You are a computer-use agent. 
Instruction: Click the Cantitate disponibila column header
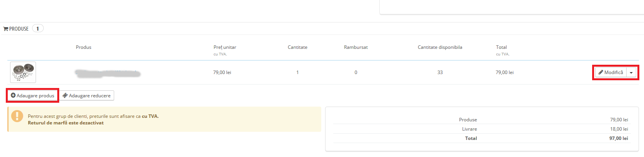coord(440,47)
